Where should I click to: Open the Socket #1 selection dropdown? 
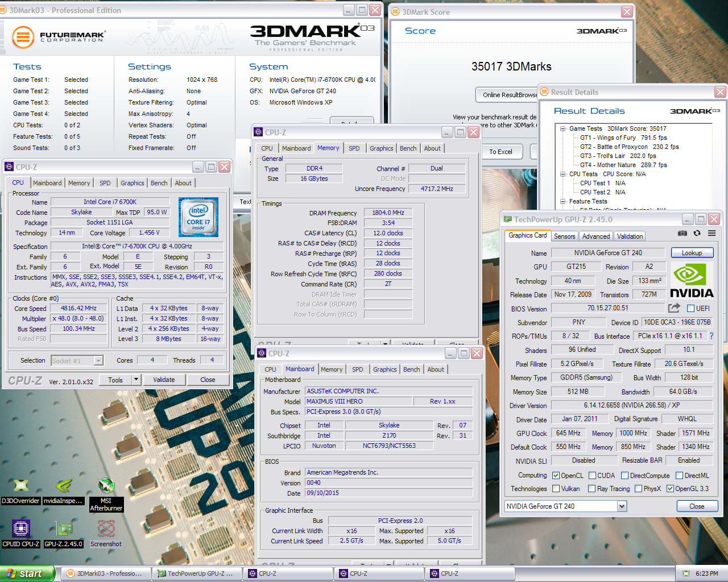tap(98, 360)
